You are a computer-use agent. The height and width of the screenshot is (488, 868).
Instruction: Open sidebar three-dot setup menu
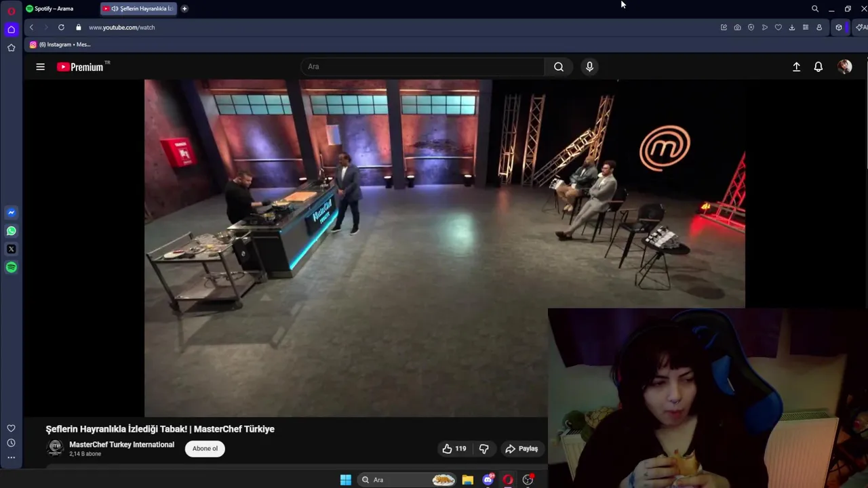11,457
